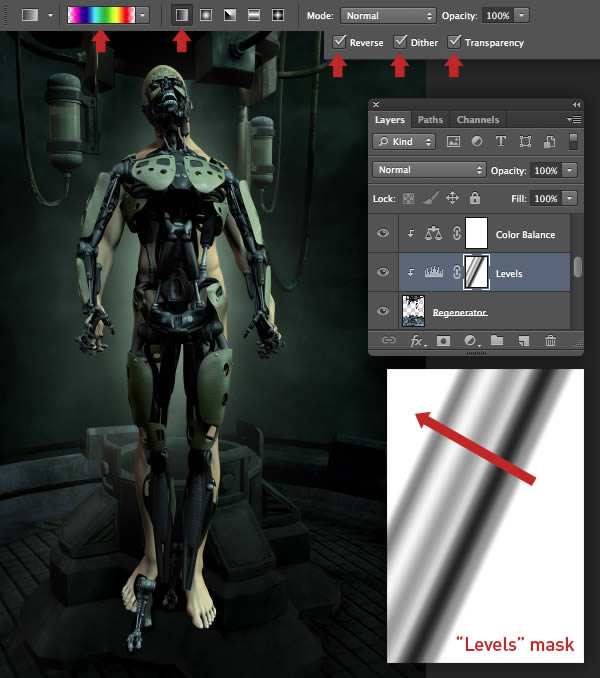Click the Color Balance mask link icon
Viewport: 600px width, 678px height.
click(456, 233)
